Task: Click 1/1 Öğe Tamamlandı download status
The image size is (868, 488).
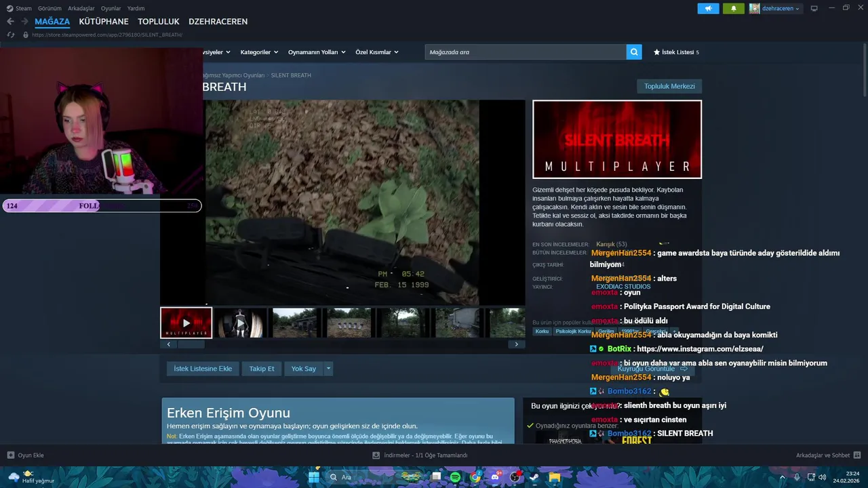Action: (442, 455)
